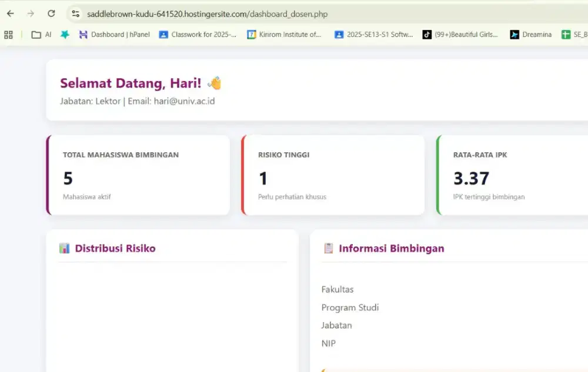This screenshot has width=588, height=372.
Task: Click 'Selamat Datang, Hari!' heading
Action: pyautogui.click(x=131, y=83)
